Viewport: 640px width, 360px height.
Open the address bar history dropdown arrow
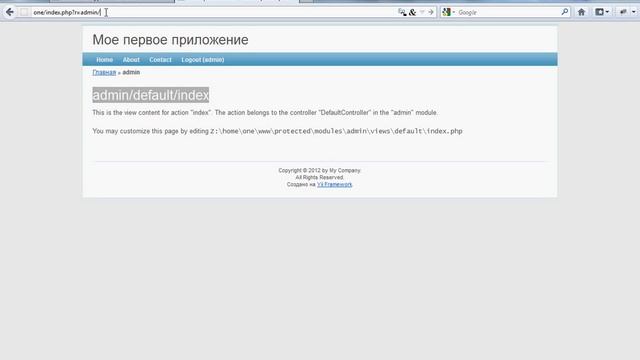coord(422,12)
